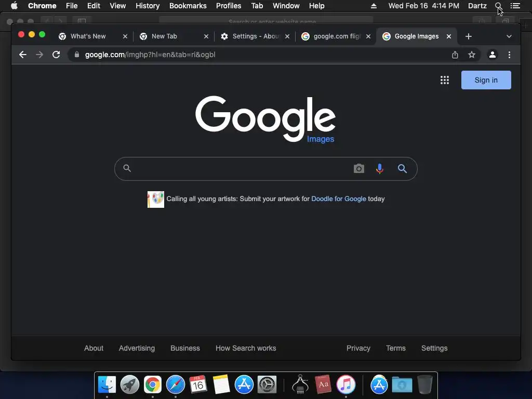Open Dictionary from the Dock
The width and height of the screenshot is (532, 399).
[x=323, y=385]
